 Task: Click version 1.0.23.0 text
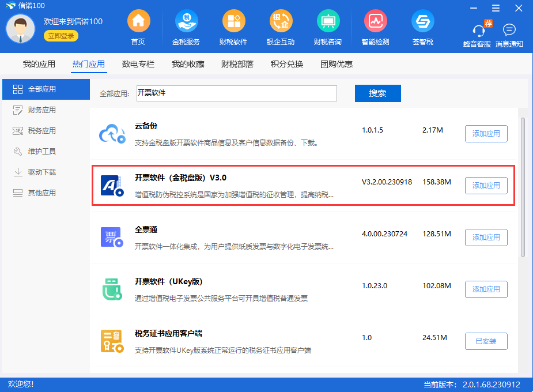coord(375,286)
